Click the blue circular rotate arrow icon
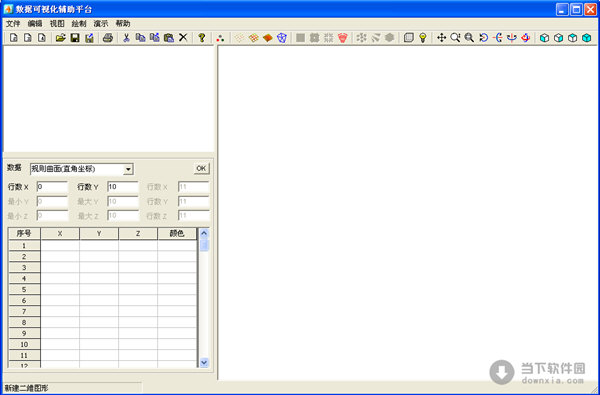Viewport: 600px width, 395px height. tap(484, 38)
